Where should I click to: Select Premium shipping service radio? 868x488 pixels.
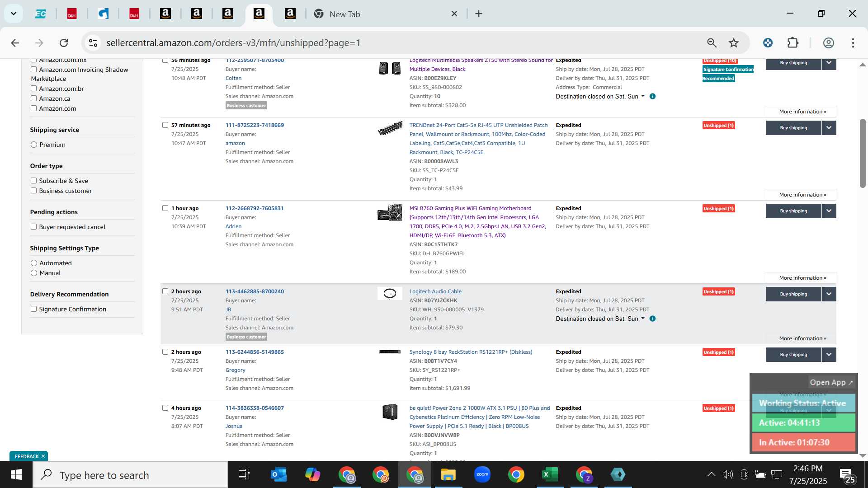tap(34, 145)
